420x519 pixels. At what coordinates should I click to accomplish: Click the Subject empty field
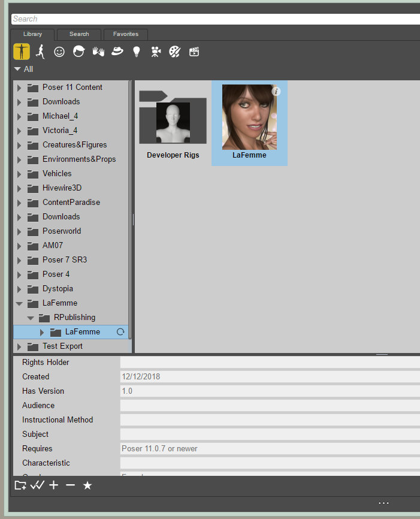pyautogui.click(x=270, y=434)
